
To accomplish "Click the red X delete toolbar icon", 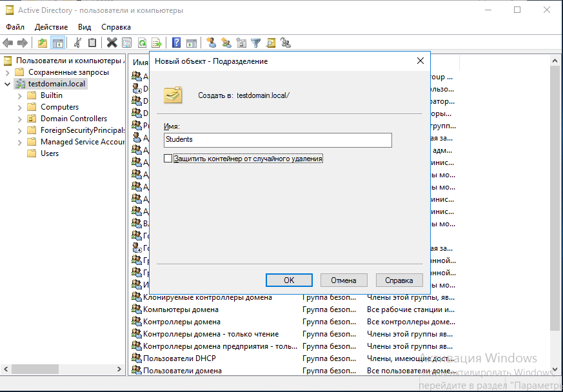I will (112, 43).
